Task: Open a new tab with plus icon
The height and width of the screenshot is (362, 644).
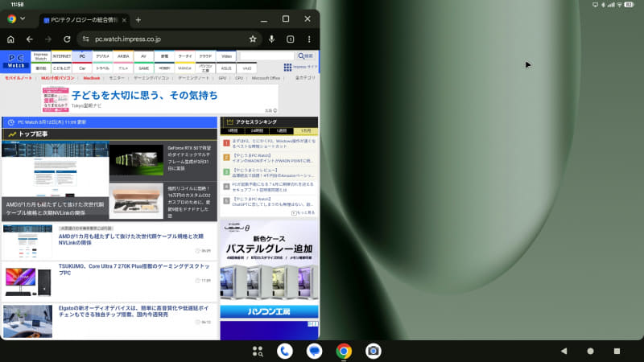Action: click(138, 20)
